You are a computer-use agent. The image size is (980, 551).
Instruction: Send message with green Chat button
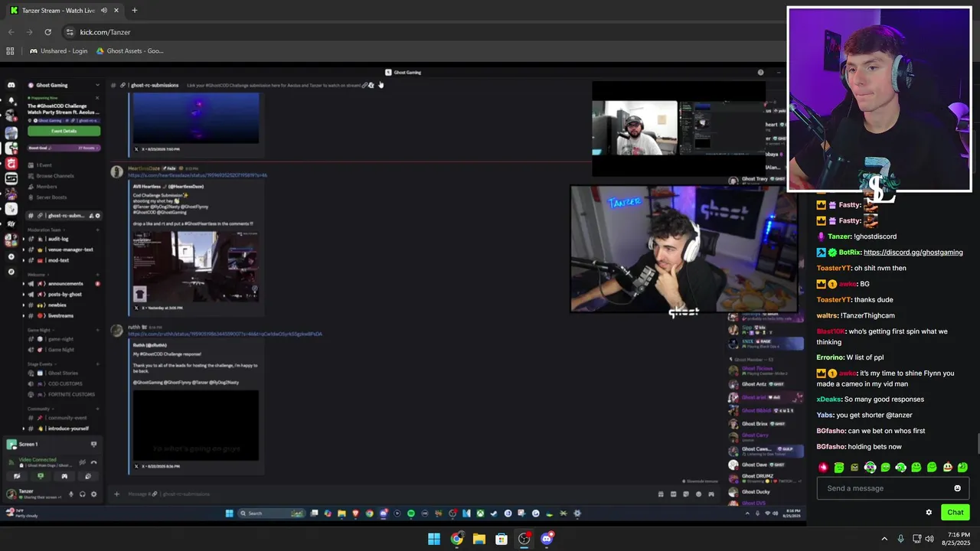[955, 513]
